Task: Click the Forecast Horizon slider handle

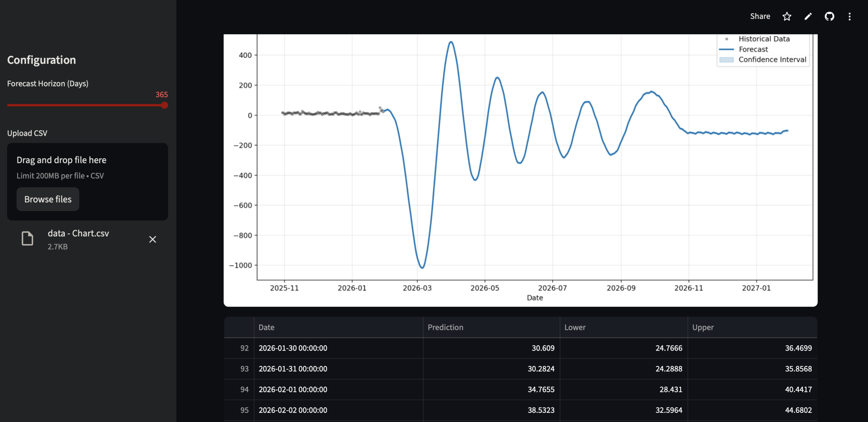Action: coord(164,105)
